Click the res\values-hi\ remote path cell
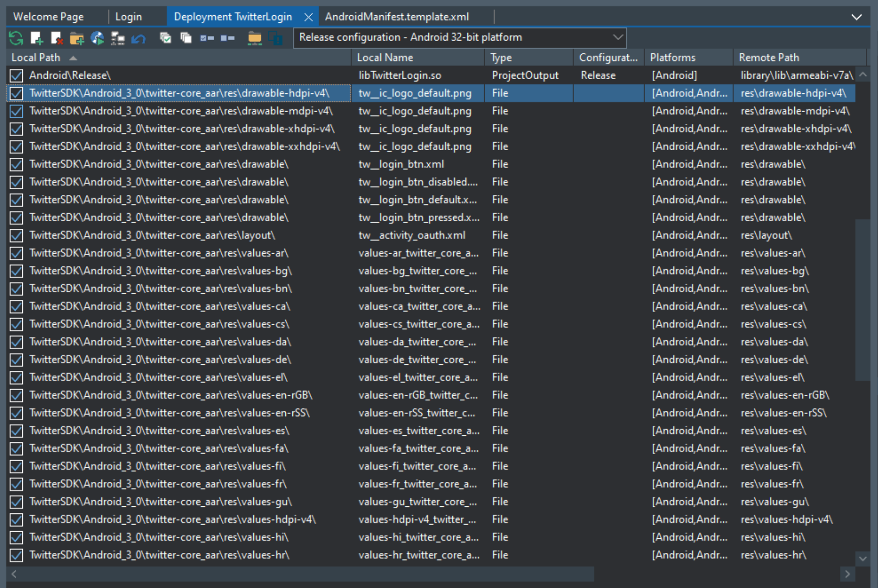The width and height of the screenshot is (878, 588). click(773, 537)
